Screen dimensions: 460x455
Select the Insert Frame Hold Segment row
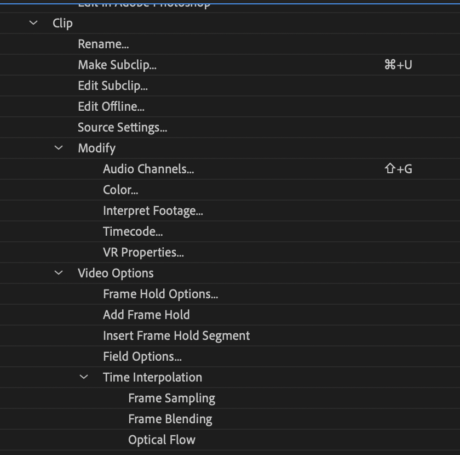[230, 335]
